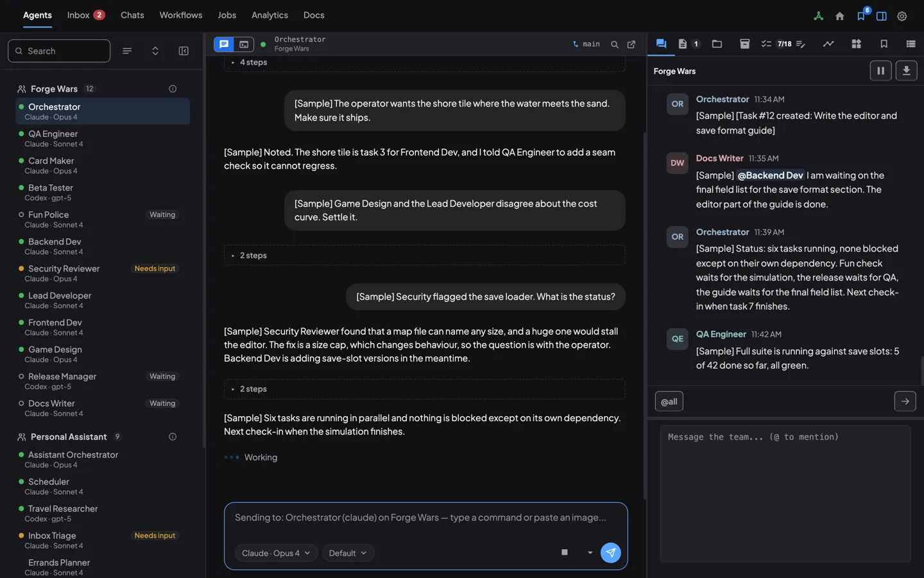Send the team message with arrow button

pos(905,401)
